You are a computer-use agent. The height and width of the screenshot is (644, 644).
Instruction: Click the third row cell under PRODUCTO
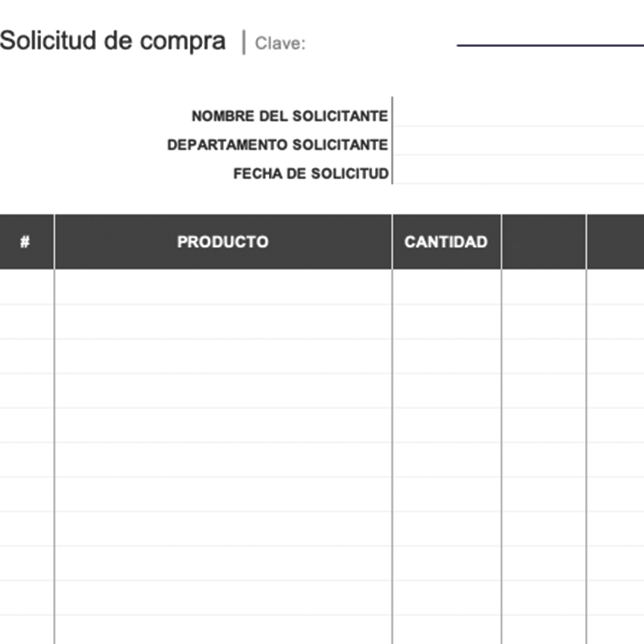pyautogui.click(x=223, y=357)
